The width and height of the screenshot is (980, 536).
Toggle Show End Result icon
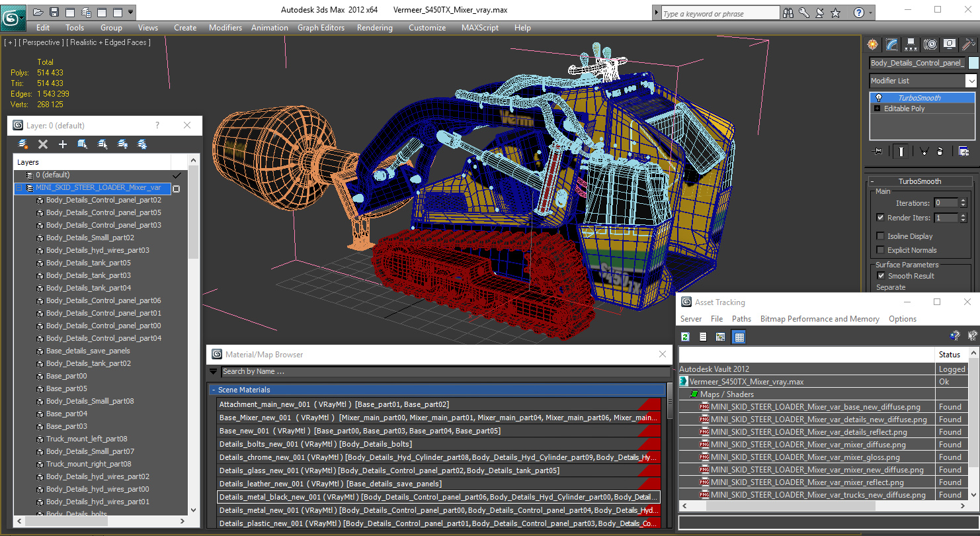point(901,152)
